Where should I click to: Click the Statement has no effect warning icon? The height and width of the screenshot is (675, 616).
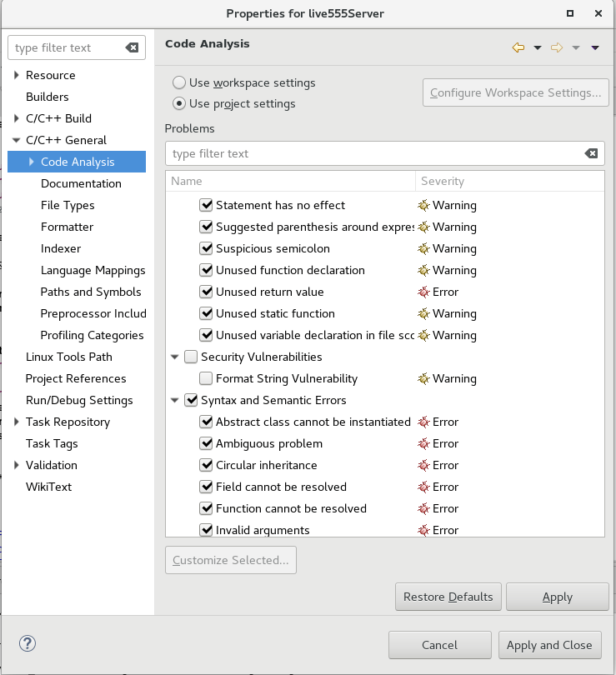pyautogui.click(x=423, y=205)
